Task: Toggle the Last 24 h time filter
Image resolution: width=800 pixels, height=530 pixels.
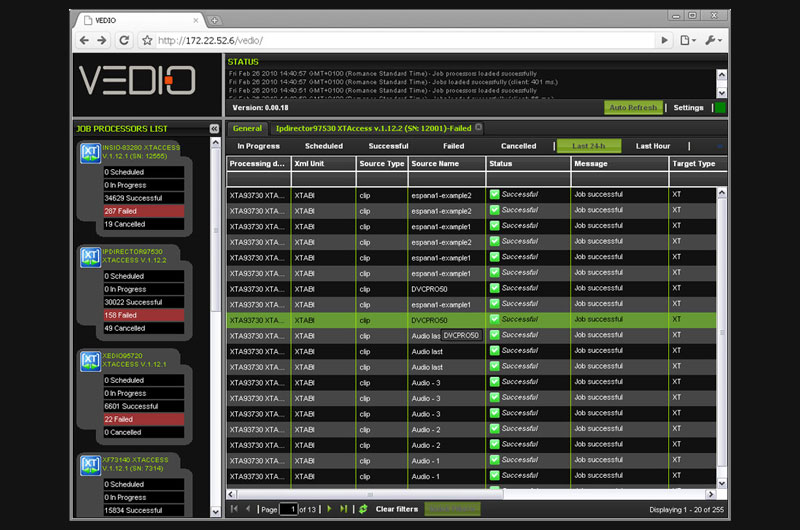Action: (589, 146)
